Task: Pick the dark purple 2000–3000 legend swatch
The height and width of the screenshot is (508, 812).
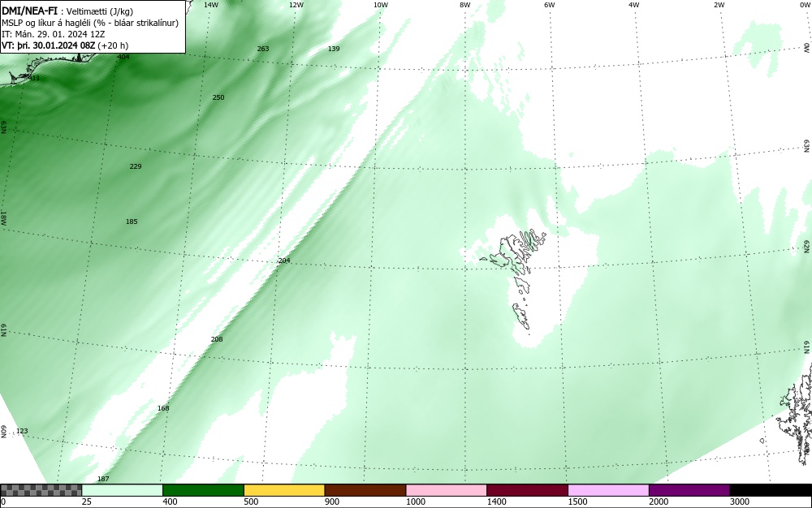Action: click(x=689, y=490)
